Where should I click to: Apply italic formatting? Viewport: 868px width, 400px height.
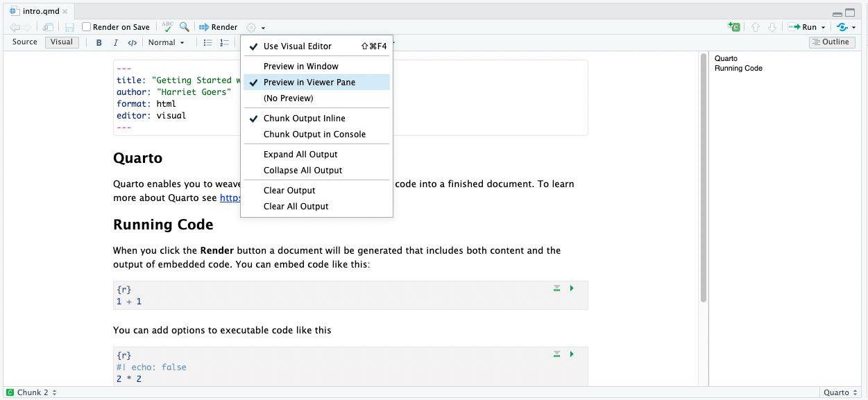[x=115, y=43]
